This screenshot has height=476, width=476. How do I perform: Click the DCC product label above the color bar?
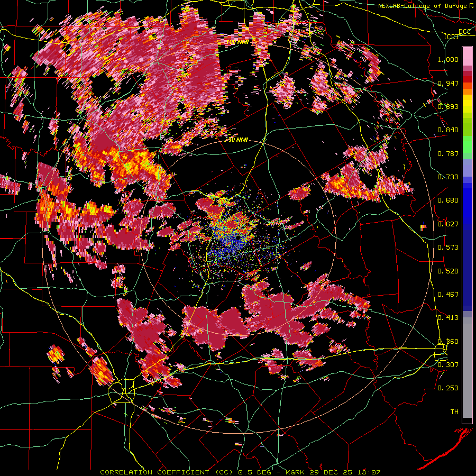click(x=464, y=31)
